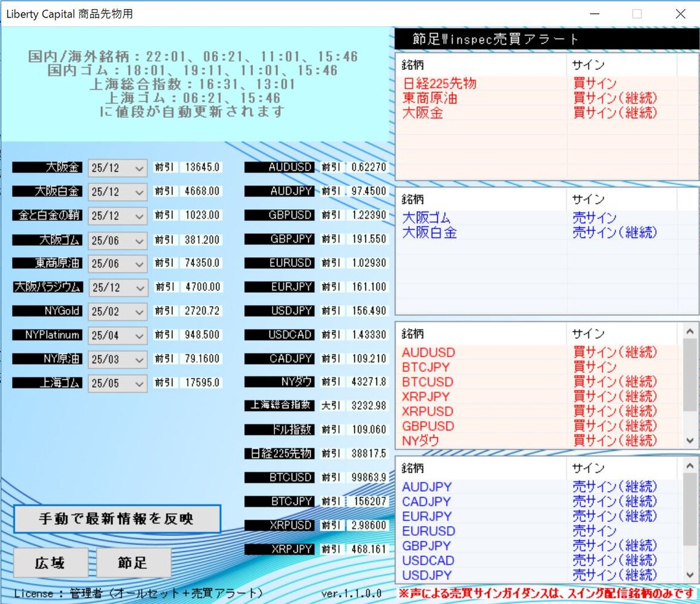The width and height of the screenshot is (700, 604).
Task: Minimize the Liberty Capital window
Action: tap(595, 14)
